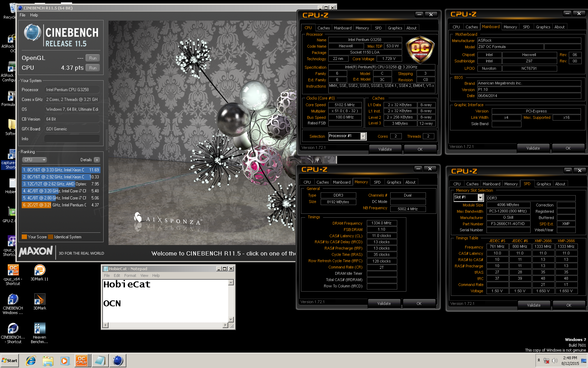Run the OpenGL benchmark
Viewport: 588px width, 368px height.
(x=93, y=58)
